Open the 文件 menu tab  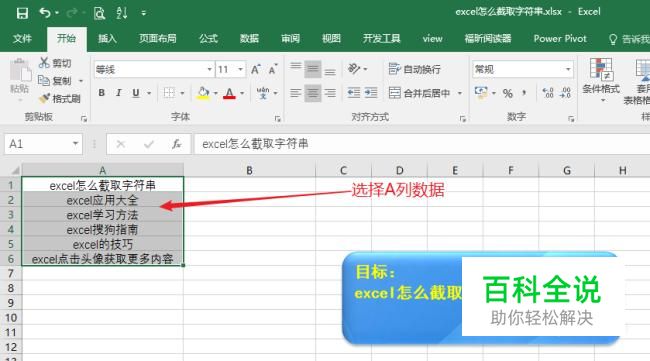tap(22, 39)
